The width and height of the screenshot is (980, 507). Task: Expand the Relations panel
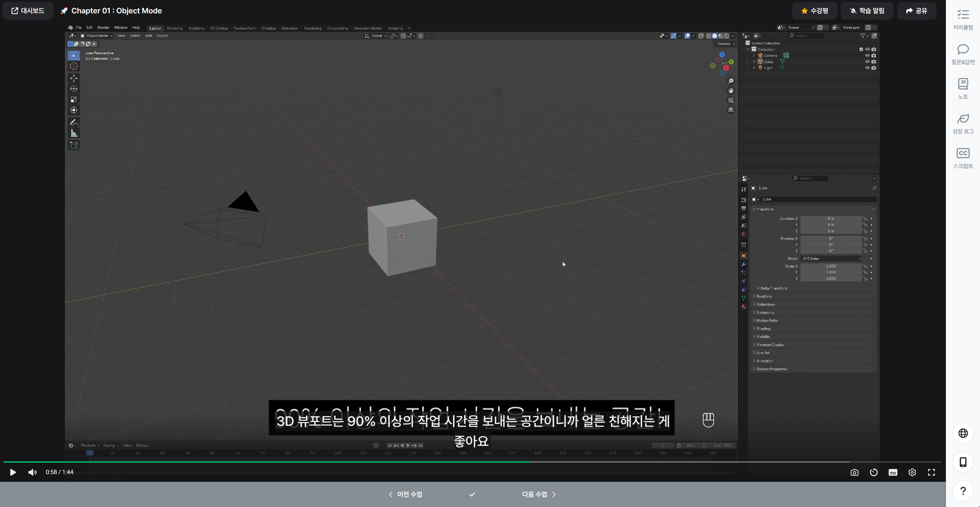[764, 296]
